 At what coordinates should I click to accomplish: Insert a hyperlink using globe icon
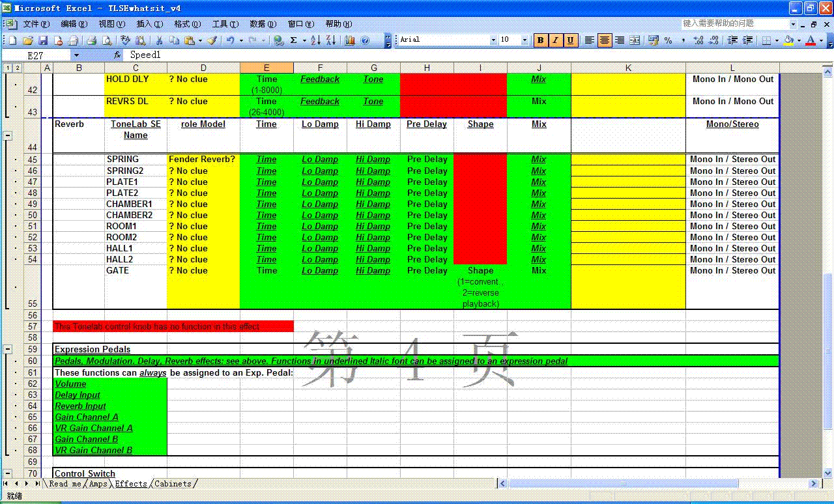[x=279, y=40]
